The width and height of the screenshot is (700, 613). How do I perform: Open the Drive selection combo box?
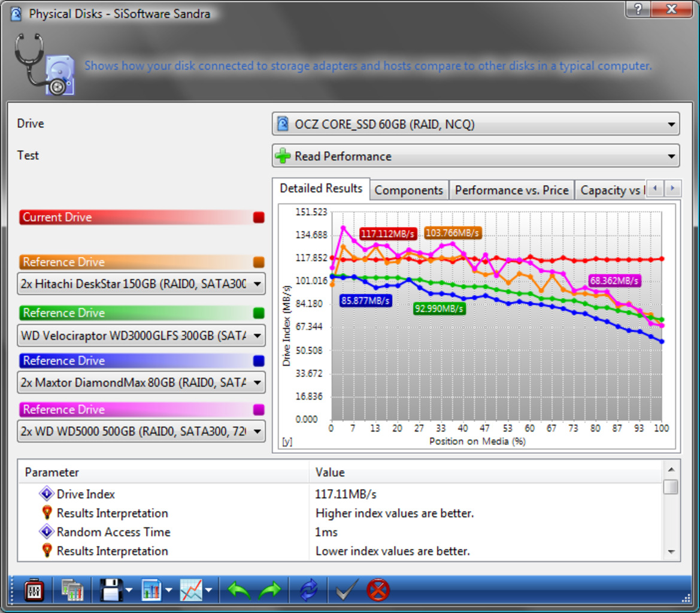476,124
